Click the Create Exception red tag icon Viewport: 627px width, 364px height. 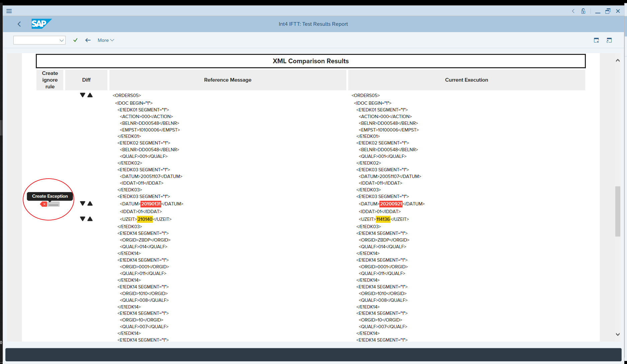(44, 204)
